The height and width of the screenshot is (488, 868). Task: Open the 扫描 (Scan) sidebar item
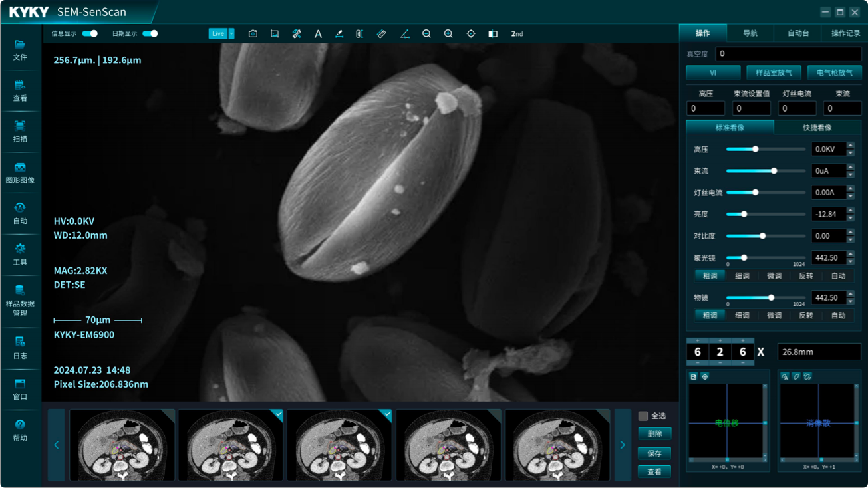coord(20,132)
